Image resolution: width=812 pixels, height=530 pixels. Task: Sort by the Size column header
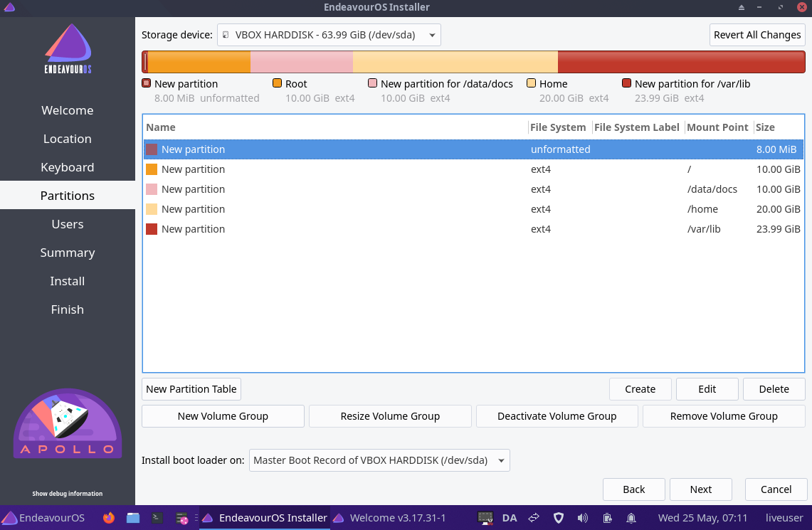pyautogui.click(x=779, y=127)
